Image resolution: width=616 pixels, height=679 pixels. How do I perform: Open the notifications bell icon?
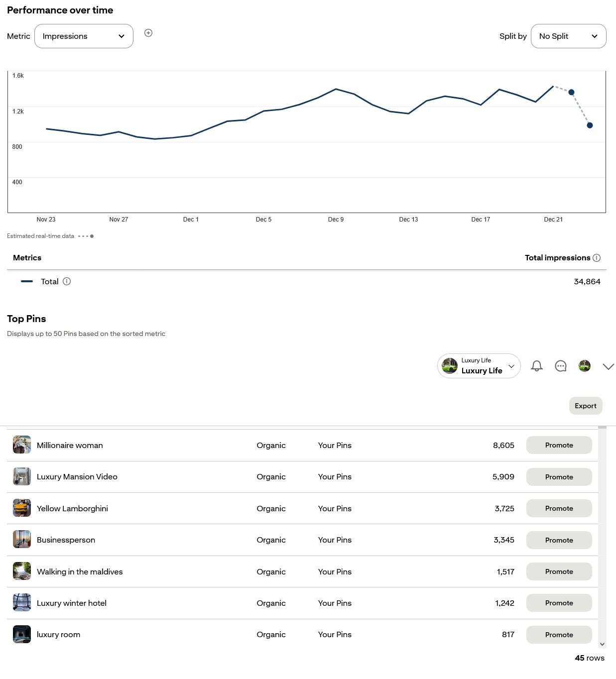536,366
